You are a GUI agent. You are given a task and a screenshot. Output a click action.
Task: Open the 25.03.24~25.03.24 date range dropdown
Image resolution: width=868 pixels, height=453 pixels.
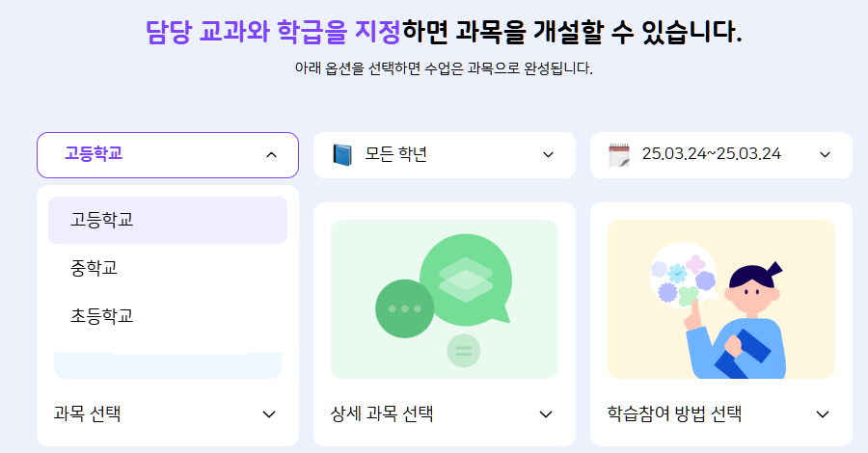pyautogui.click(x=721, y=155)
